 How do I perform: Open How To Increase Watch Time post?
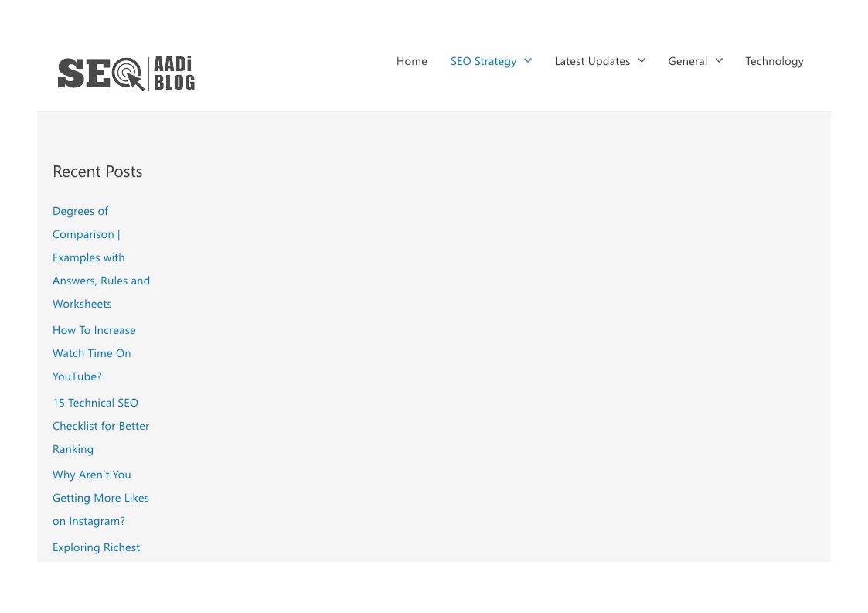click(94, 330)
